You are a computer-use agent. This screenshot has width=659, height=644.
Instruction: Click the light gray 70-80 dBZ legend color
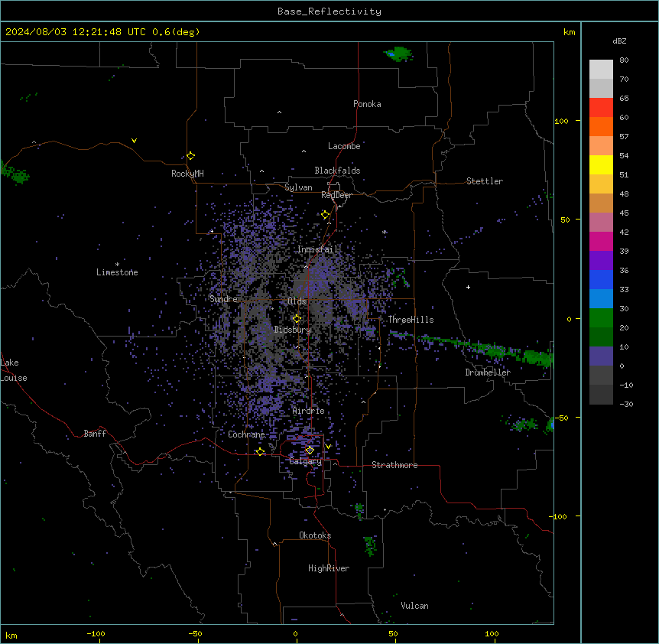(601, 70)
